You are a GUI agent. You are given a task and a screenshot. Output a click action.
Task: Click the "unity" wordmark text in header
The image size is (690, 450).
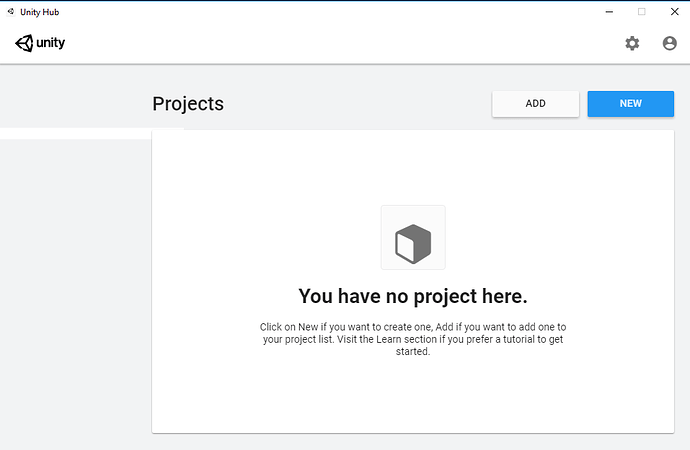point(53,44)
